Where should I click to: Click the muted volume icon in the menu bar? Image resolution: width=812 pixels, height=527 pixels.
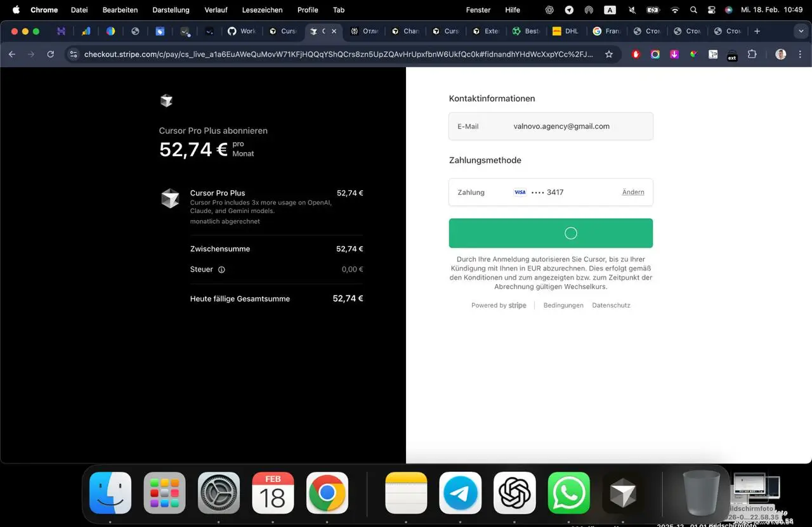(631, 10)
